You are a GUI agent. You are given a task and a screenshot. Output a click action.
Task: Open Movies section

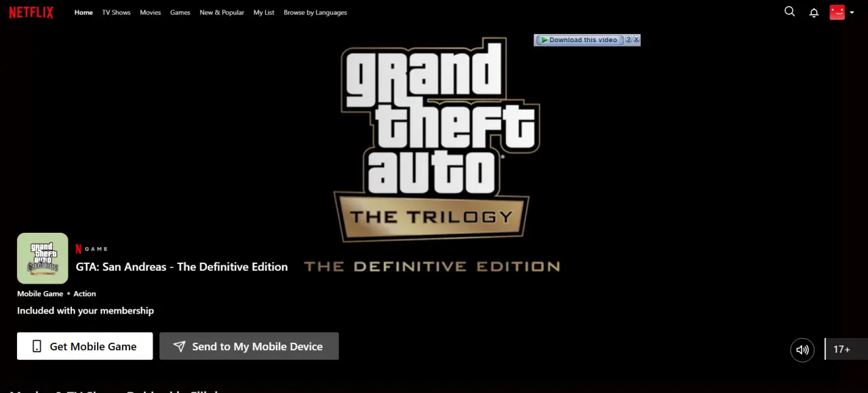[x=151, y=12]
